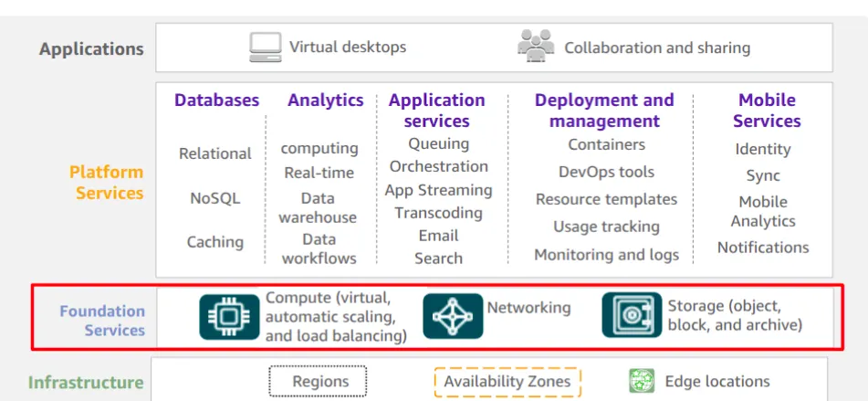Select the Regions dotted box
Image resolution: width=868 pixels, height=401 pixels.
318,381
